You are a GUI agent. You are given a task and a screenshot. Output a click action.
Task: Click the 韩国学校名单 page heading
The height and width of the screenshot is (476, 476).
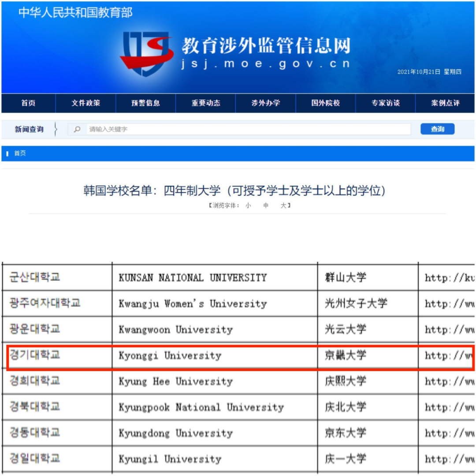[234, 191]
